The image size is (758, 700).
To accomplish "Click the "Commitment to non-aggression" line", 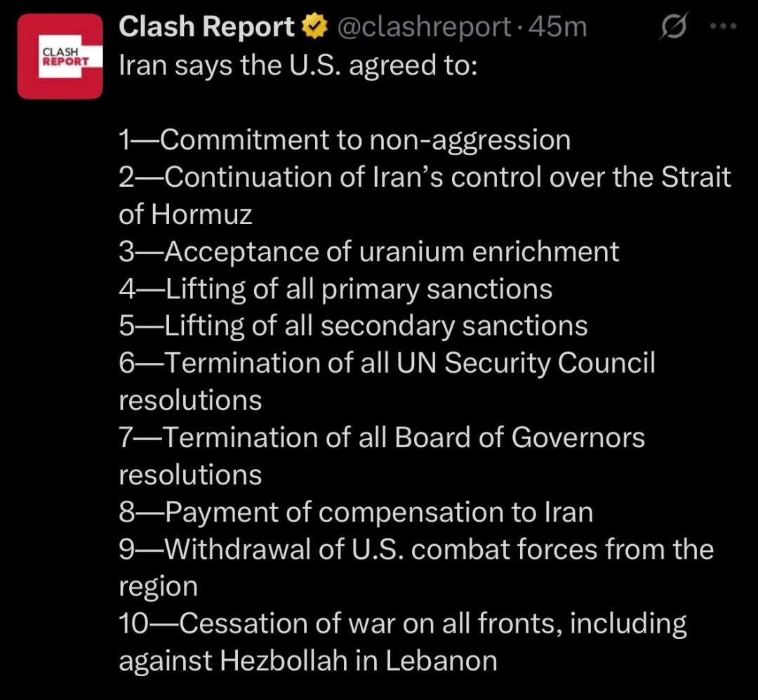I will click(344, 140).
